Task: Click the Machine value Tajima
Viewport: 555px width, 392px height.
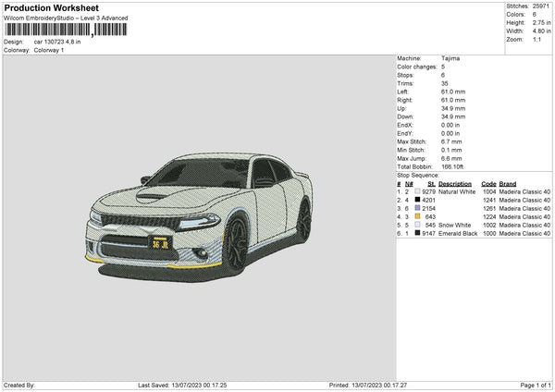Action: point(450,58)
